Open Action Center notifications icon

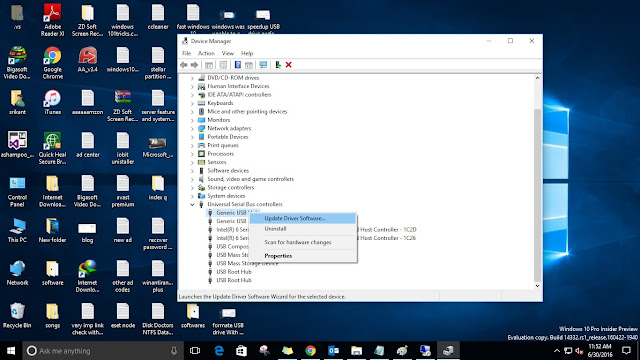627,351
